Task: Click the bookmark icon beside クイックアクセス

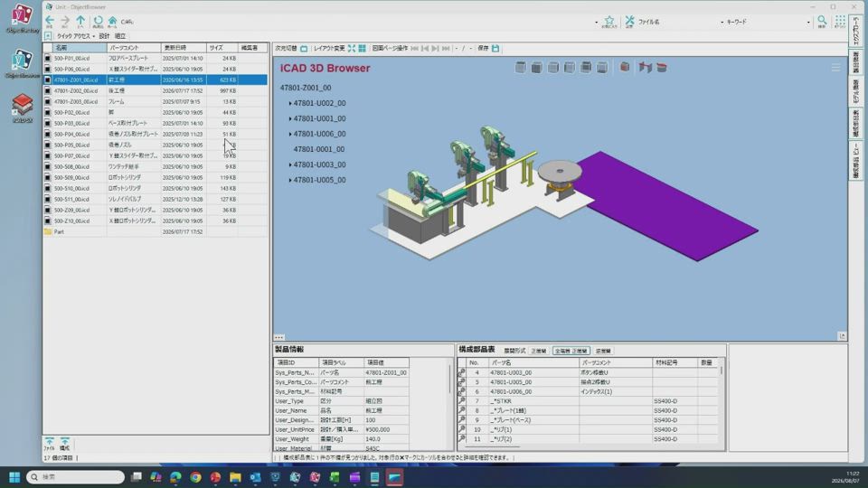Action: tap(48, 36)
